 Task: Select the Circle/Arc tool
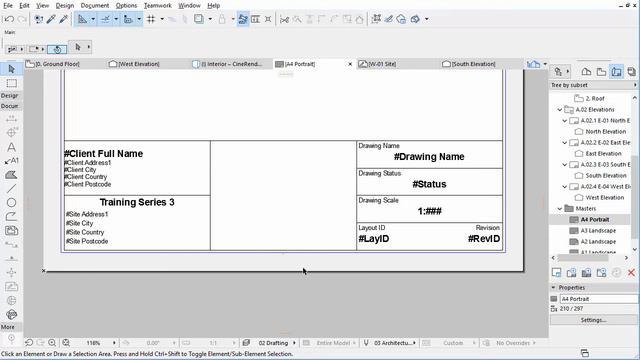11,202
